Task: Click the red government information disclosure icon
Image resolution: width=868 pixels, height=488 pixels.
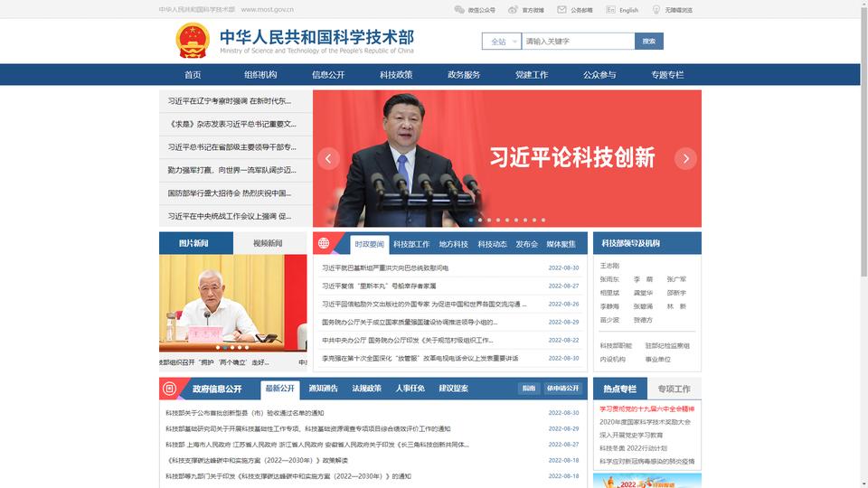Action: pyautogui.click(x=169, y=389)
